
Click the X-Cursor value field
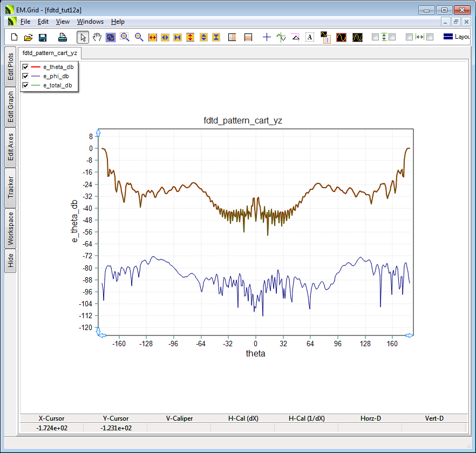[x=52, y=428]
